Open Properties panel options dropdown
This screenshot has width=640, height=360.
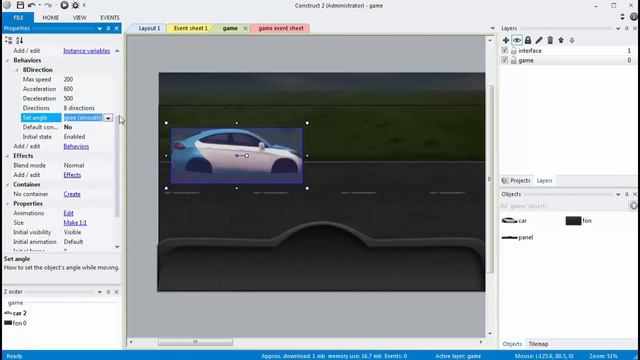click(x=100, y=29)
